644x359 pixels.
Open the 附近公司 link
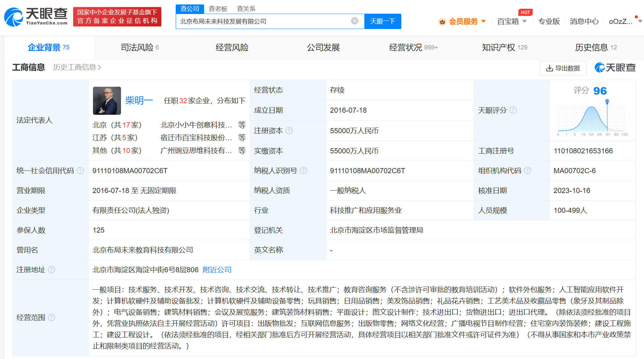point(217,270)
